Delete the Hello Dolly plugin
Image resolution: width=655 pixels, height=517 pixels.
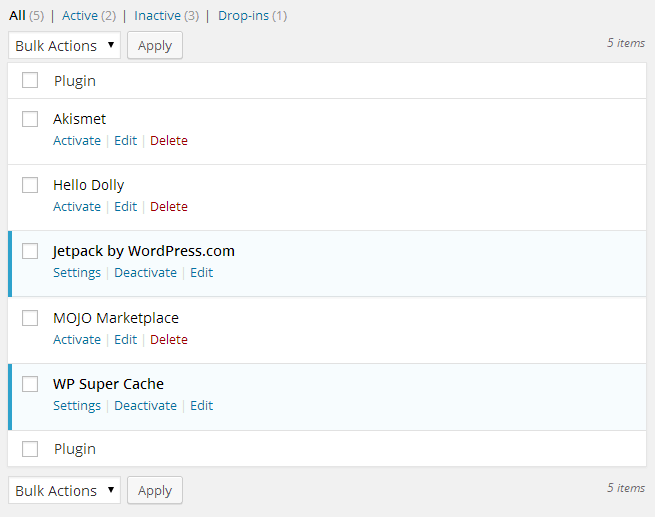169,207
